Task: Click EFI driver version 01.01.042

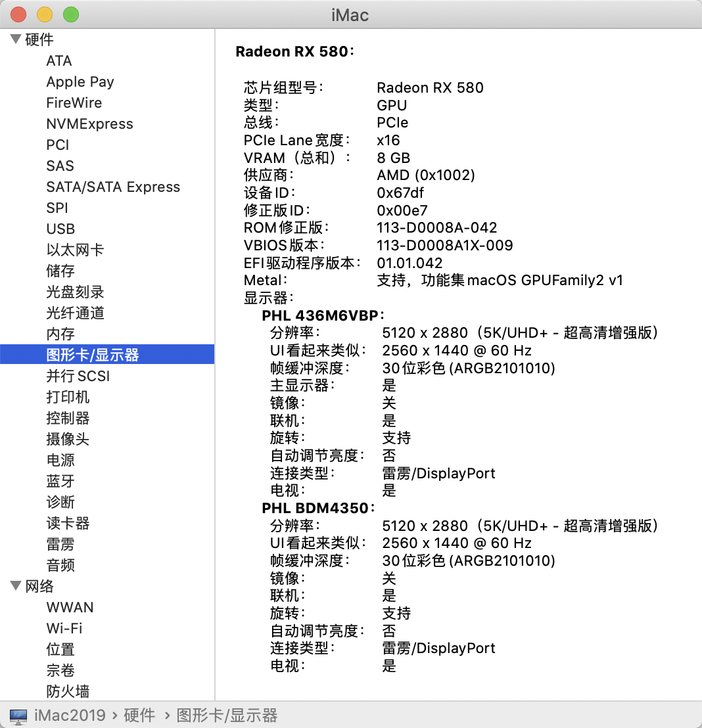Action: click(x=410, y=263)
